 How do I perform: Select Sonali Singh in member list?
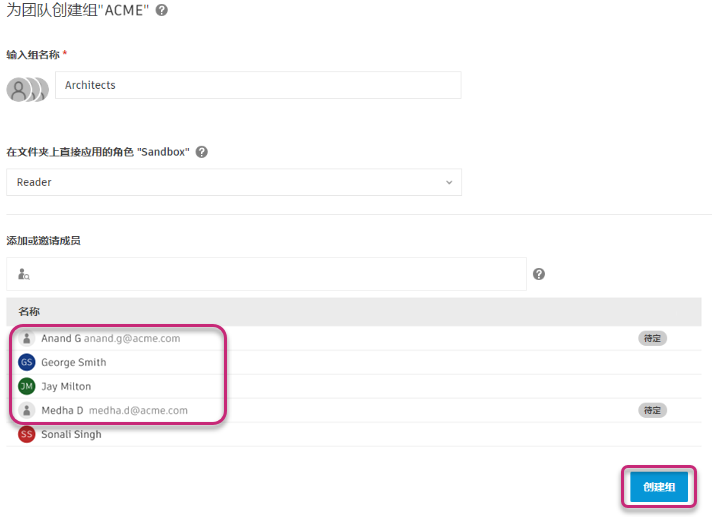pos(354,435)
